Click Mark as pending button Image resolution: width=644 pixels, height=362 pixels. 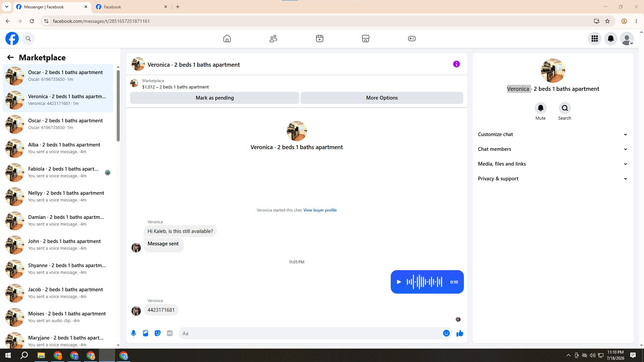pyautogui.click(x=215, y=98)
